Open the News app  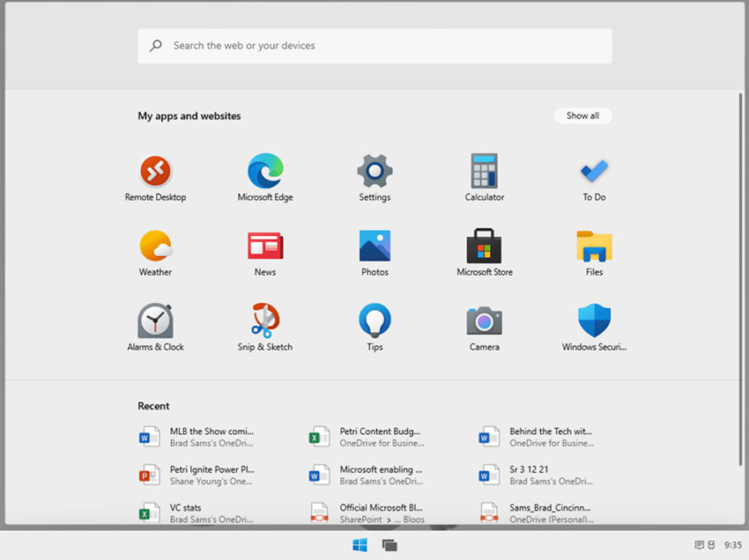pos(265,246)
